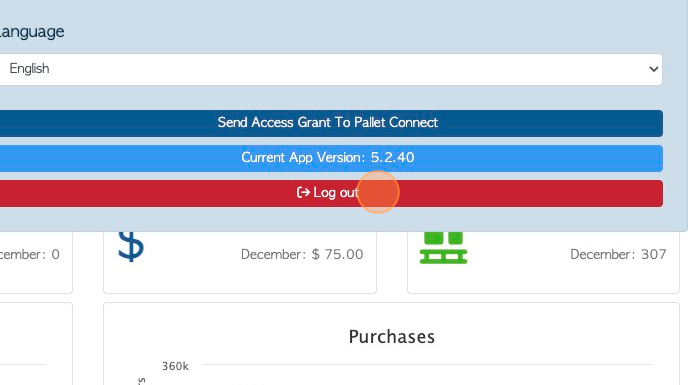Click the language selector chevron arrow
The image size is (688, 385).
click(653, 69)
